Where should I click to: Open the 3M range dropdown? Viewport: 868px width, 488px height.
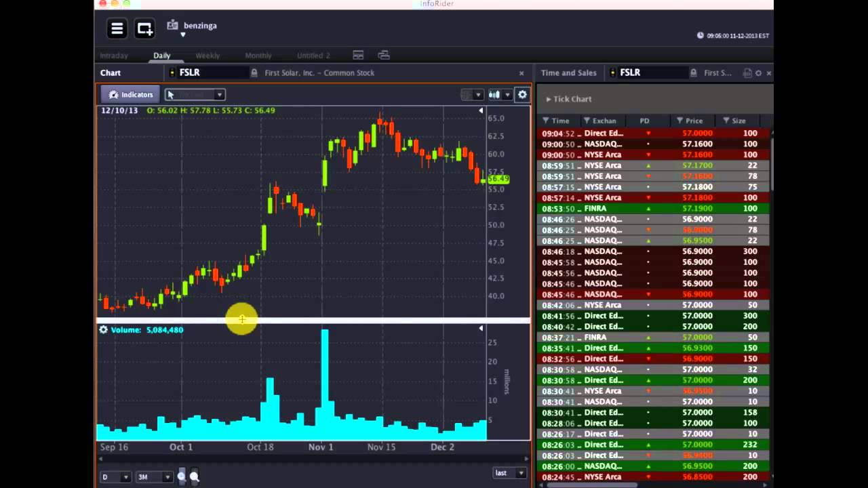click(154, 477)
